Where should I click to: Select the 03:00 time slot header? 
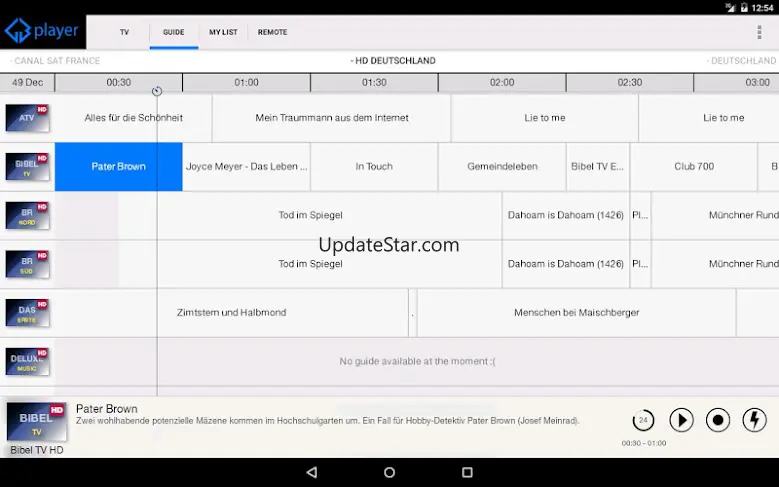click(736, 82)
